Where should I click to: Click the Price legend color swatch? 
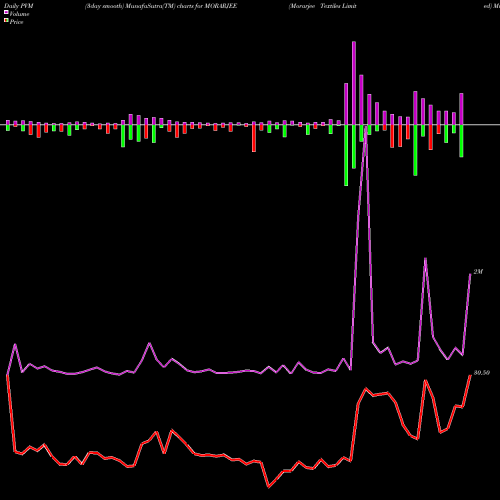[6, 21]
